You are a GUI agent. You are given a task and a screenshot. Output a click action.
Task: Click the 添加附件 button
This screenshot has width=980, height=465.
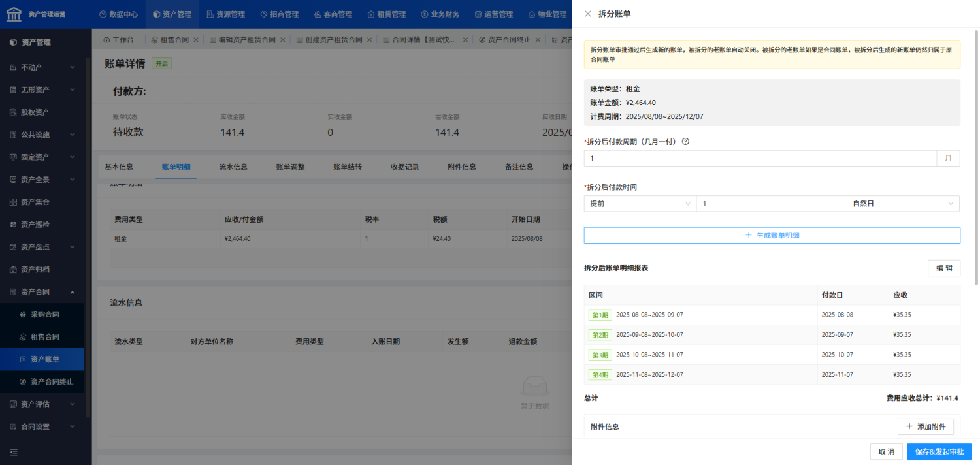coord(926,426)
